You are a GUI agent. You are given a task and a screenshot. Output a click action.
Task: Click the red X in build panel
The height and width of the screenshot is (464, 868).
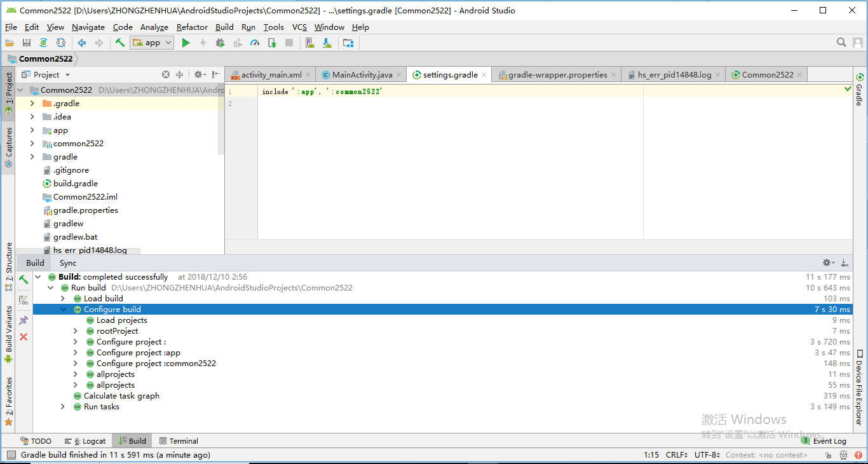pos(24,337)
